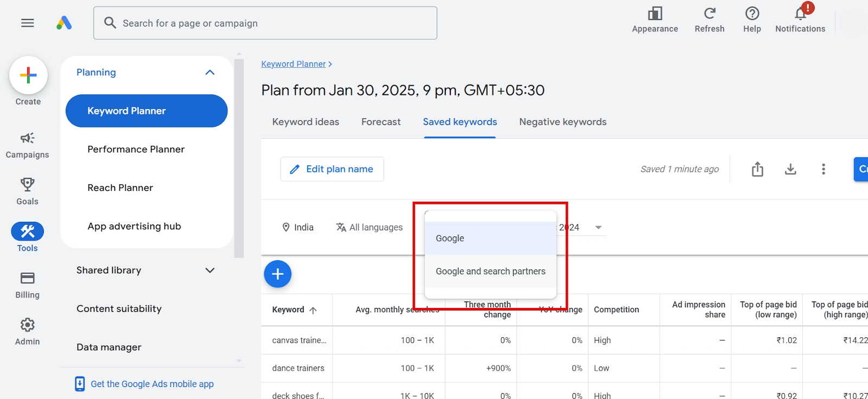Click the Create plus button

(x=28, y=75)
